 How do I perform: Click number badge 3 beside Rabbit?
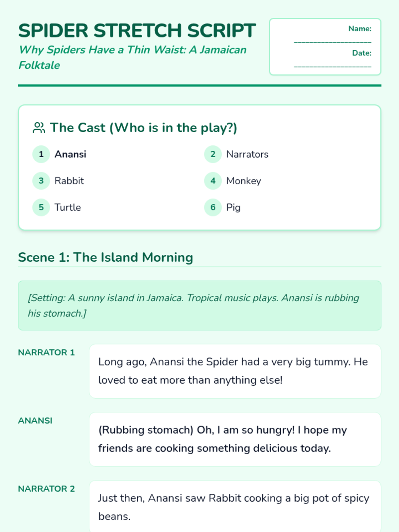click(x=41, y=181)
